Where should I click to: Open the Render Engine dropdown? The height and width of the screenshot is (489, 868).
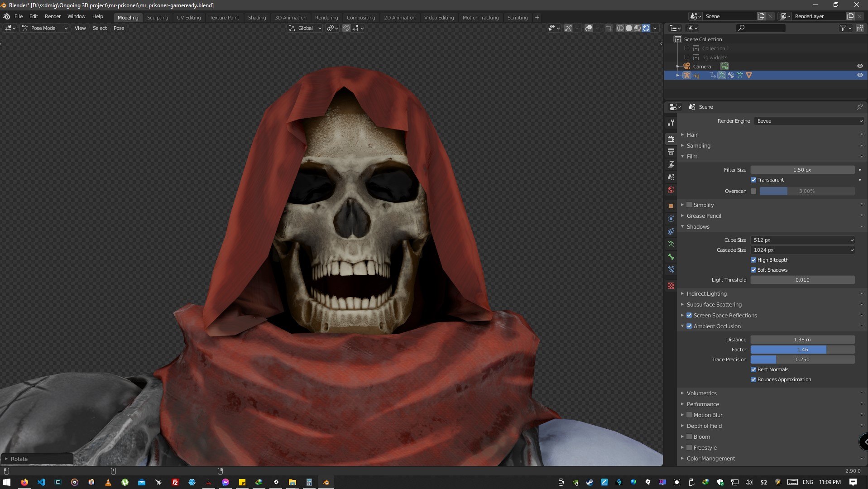coord(809,121)
